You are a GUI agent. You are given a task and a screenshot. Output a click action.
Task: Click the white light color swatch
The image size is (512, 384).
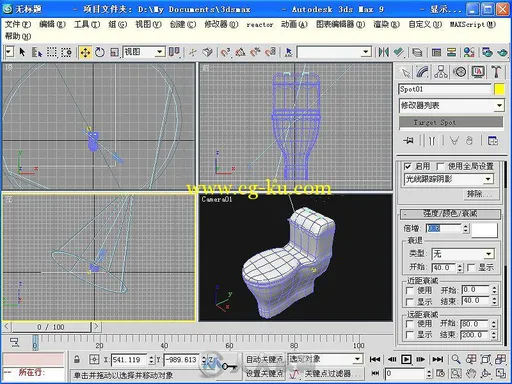coord(485,230)
